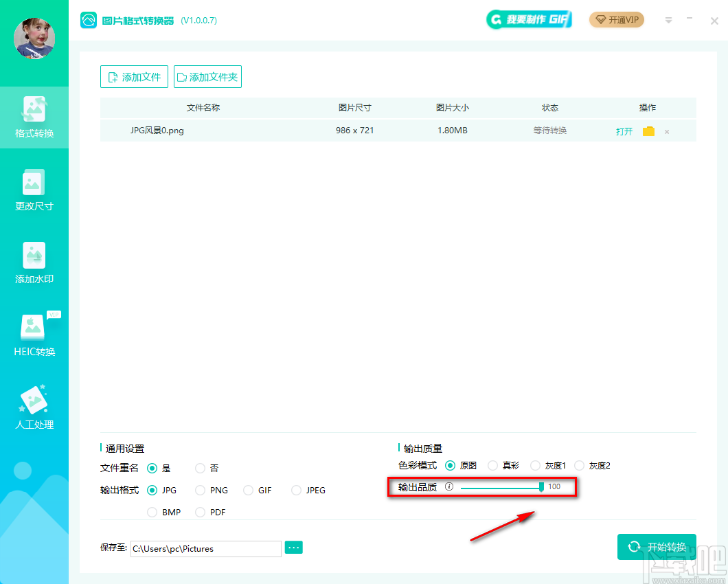Open the 格式转换 sidebar tool
The height and width of the screenshot is (584, 728).
click(34, 117)
